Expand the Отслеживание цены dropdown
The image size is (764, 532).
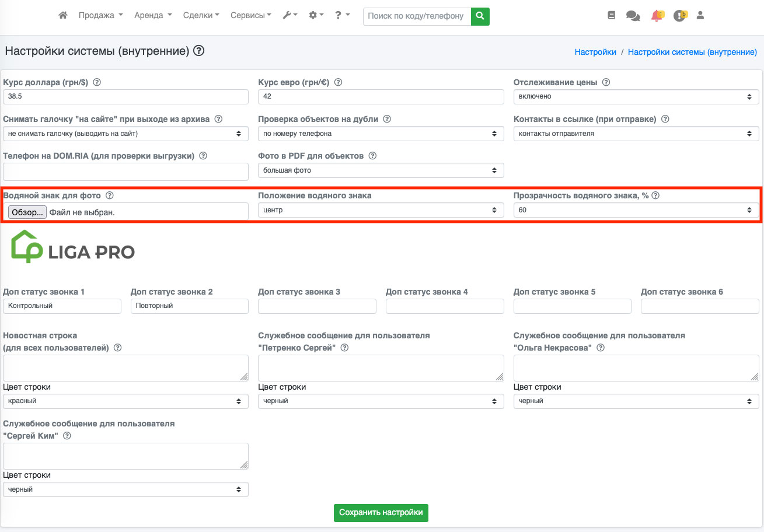click(636, 97)
